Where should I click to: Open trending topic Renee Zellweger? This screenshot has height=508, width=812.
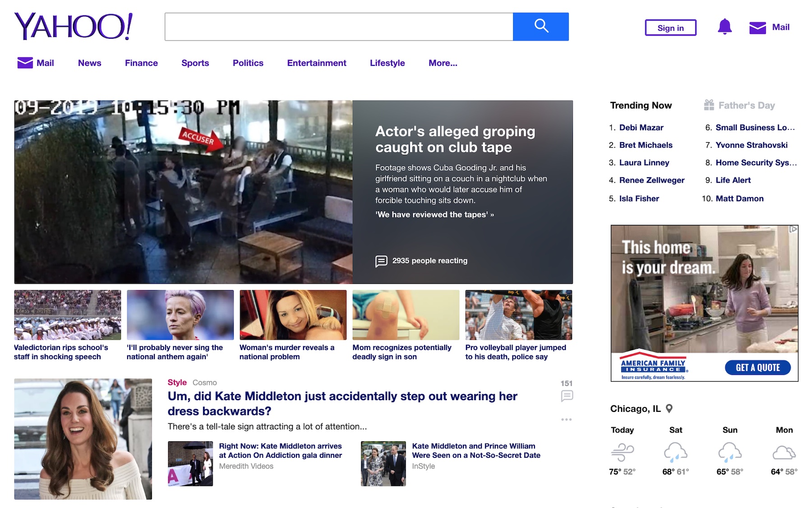point(652,180)
